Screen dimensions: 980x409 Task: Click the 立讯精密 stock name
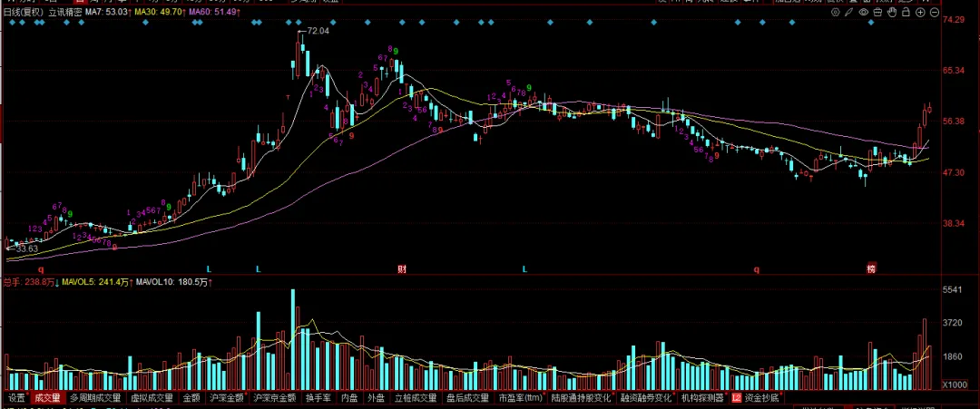(65, 12)
